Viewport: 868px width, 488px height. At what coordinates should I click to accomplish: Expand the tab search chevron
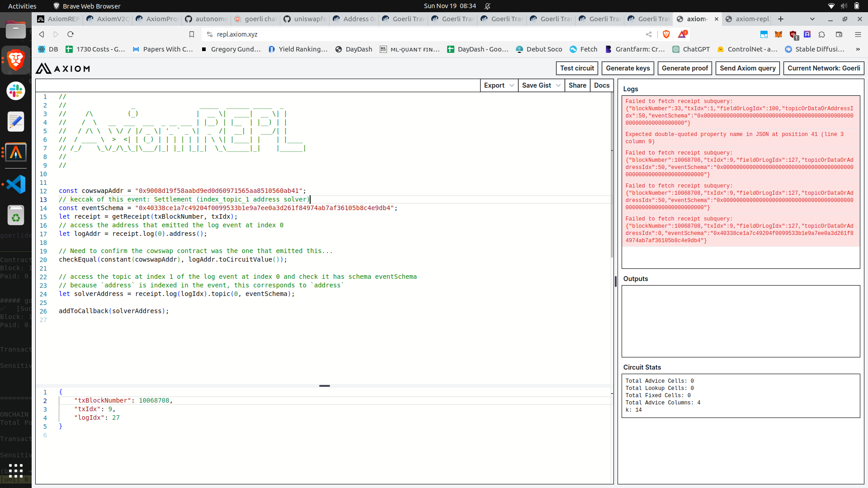[x=812, y=19]
